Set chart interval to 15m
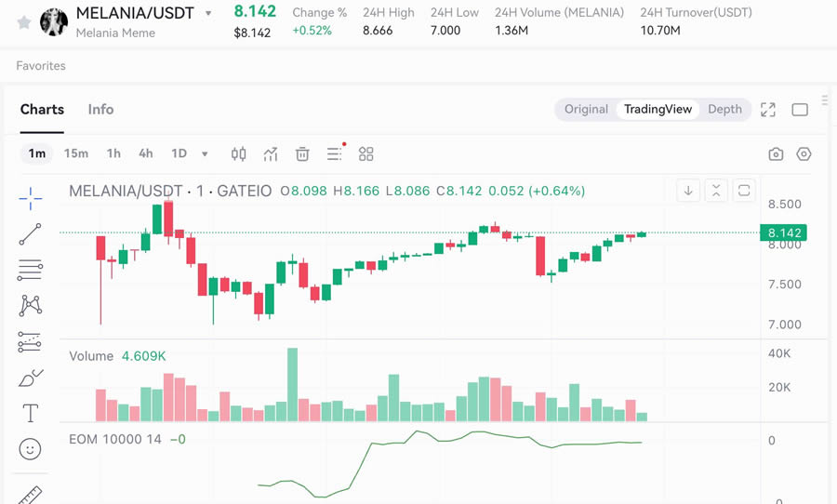 click(76, 154)
